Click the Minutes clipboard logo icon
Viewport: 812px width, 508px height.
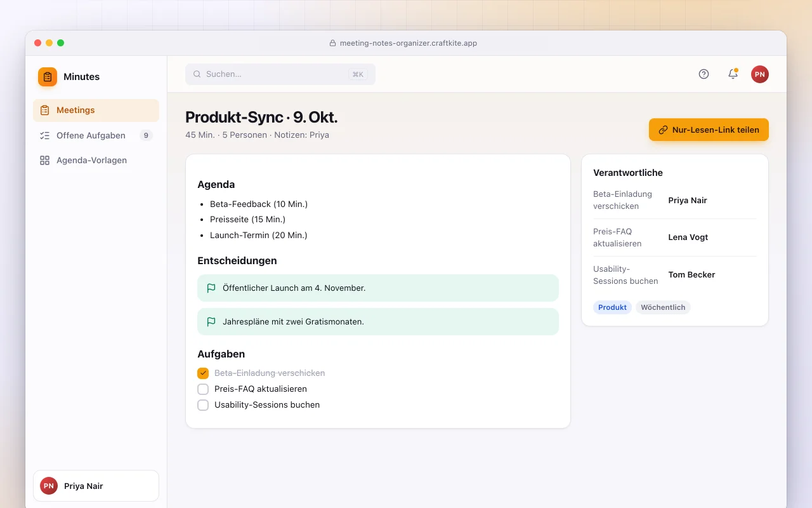click(x=48, y=77)
